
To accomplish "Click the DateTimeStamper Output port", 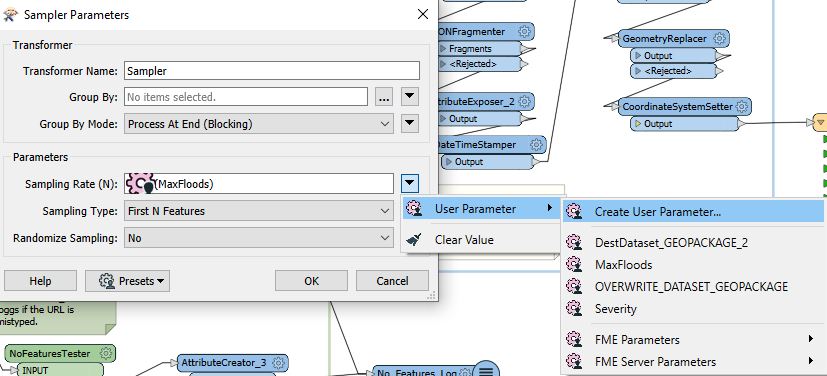I will pyautogui.click(x=487, y=162).
